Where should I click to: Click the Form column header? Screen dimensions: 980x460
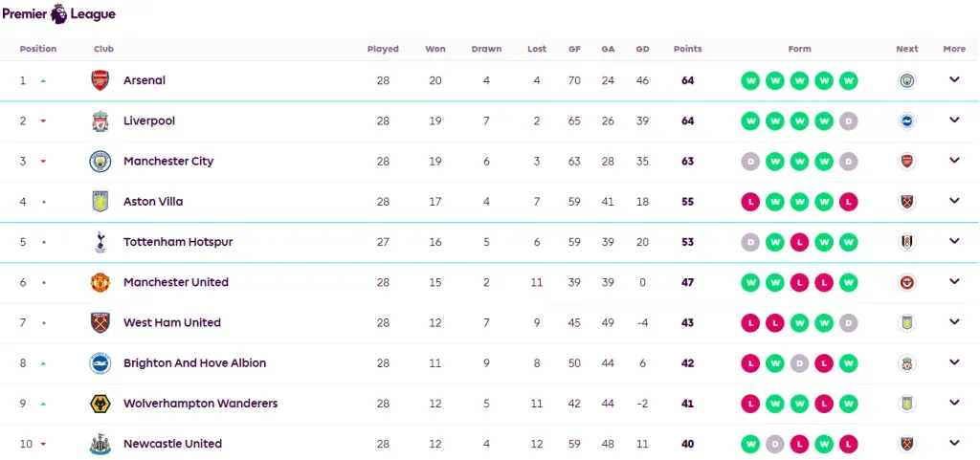pyautogui.click(x=799, y=49)
